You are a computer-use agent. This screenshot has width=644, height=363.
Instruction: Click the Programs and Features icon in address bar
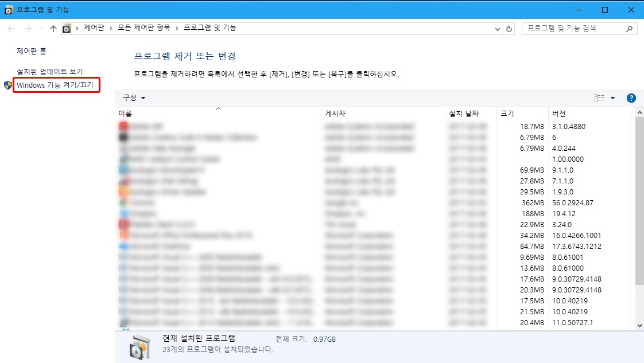pyautogui.click(x=67, y=28)
